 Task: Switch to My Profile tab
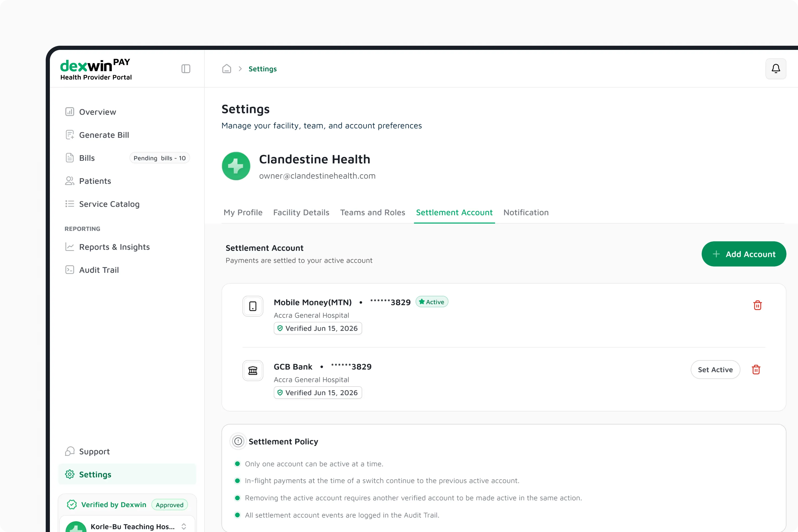[x=243, y=212]
